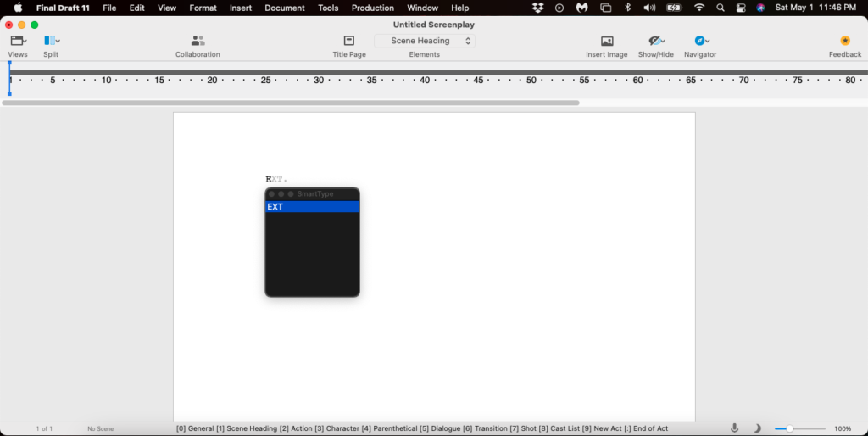Click the Feedback star icon
This screenshot has height=436, width=868.
click(x=844, y=41)
